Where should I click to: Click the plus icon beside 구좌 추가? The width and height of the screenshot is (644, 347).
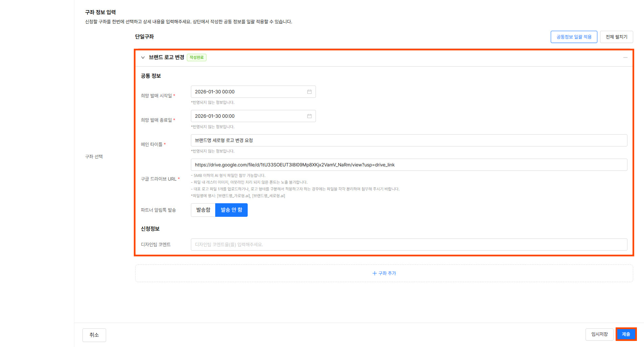click(374, 273)
